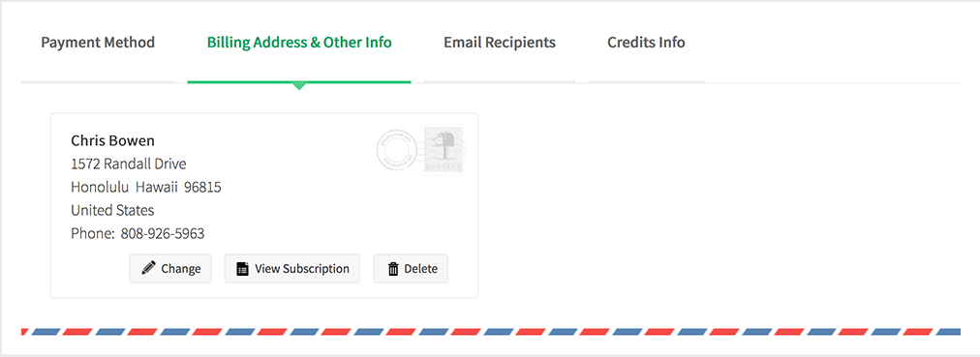The image size is (980, 357).
Task: Click the green triangle under the active tab
Action: [299, 86]
